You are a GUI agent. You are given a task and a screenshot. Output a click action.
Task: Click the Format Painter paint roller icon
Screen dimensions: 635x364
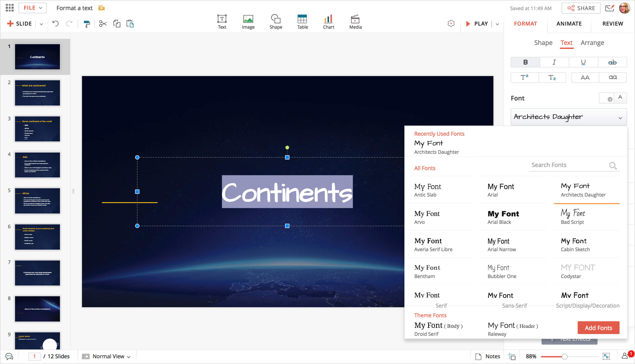point(86,24)
